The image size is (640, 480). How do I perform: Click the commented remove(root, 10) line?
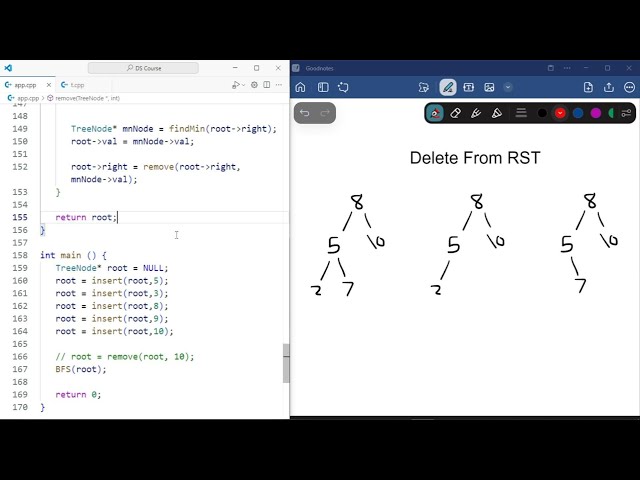pos(125,356)
